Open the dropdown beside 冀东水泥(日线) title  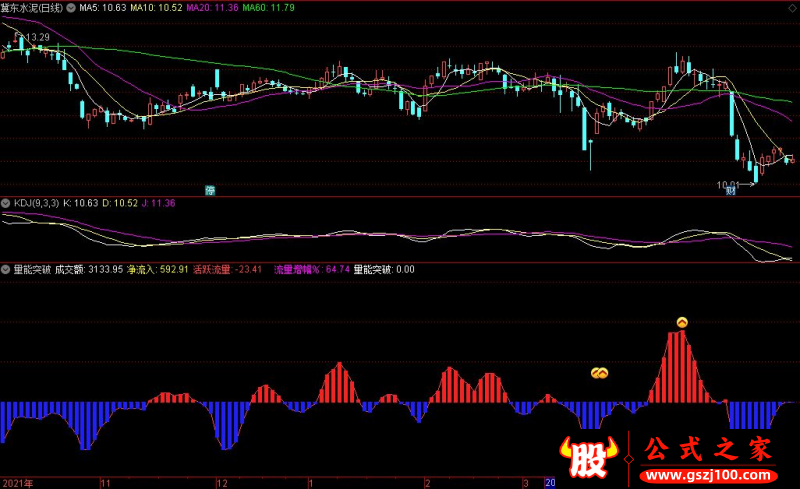(x=71, y=8)
